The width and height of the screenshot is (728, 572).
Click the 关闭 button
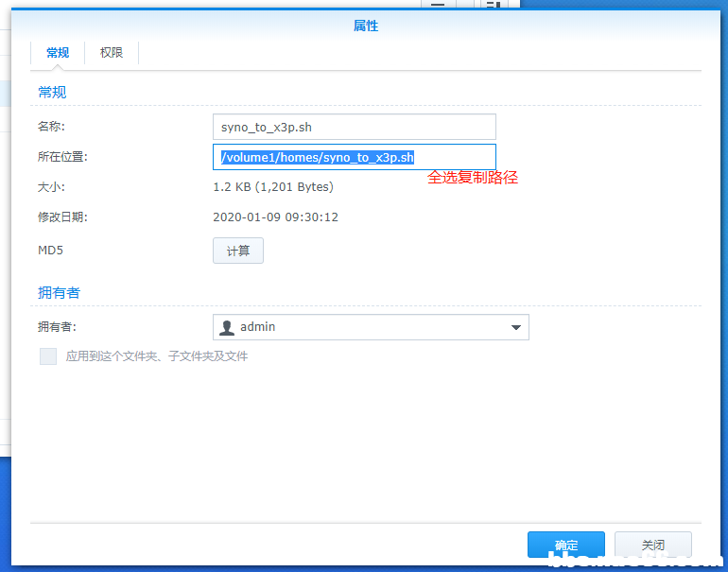pos(652,545)
